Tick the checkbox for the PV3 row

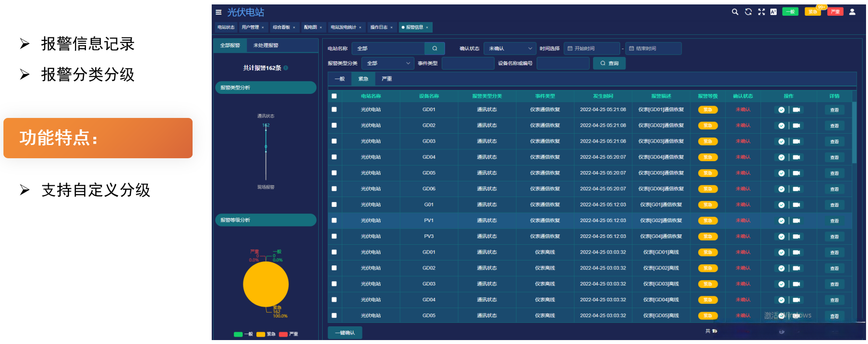[x=334, y=236]
